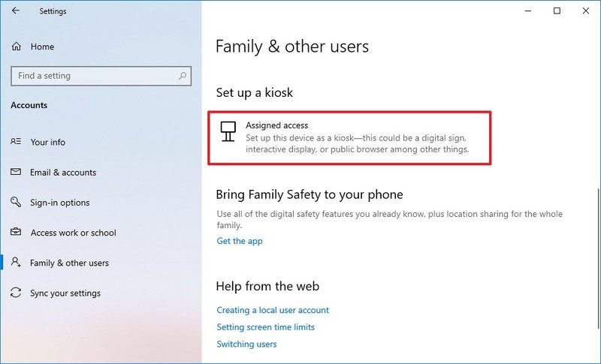
Task: Open the Home icon in sidebar
Action: coord(16,47)
